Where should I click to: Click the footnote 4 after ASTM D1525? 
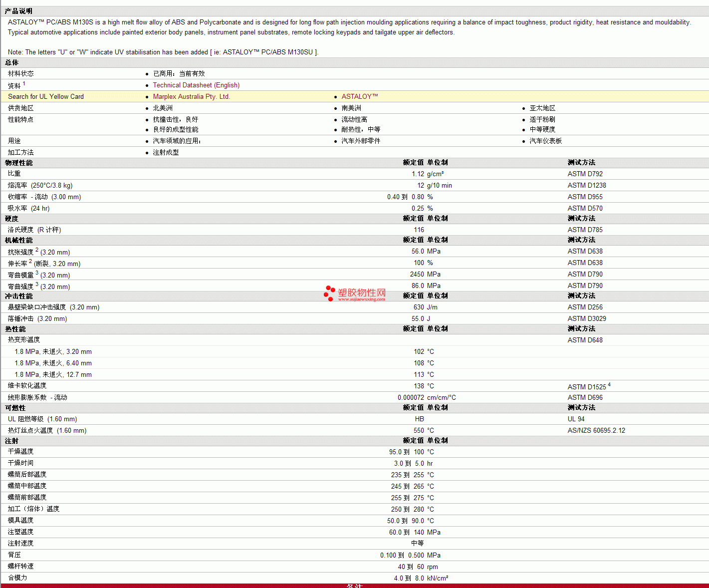click(x=609, y=385)
